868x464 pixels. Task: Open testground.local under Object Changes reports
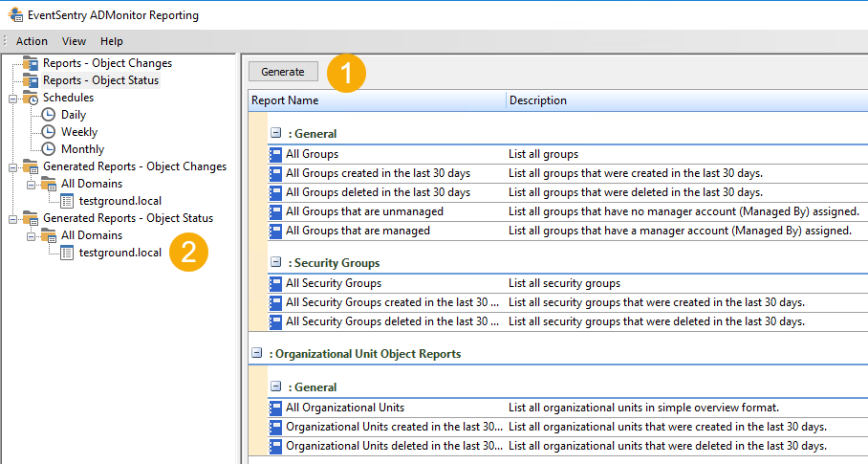coord(120,201)
